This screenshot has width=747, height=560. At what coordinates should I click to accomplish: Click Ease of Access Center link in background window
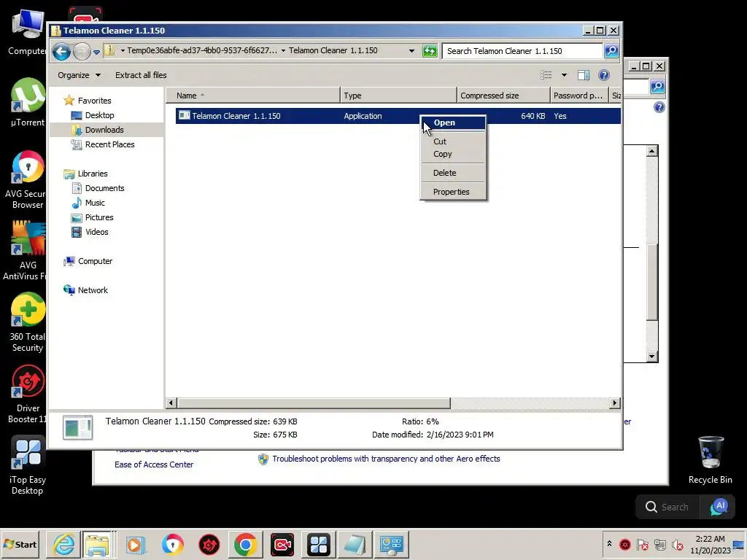point(154,464)
